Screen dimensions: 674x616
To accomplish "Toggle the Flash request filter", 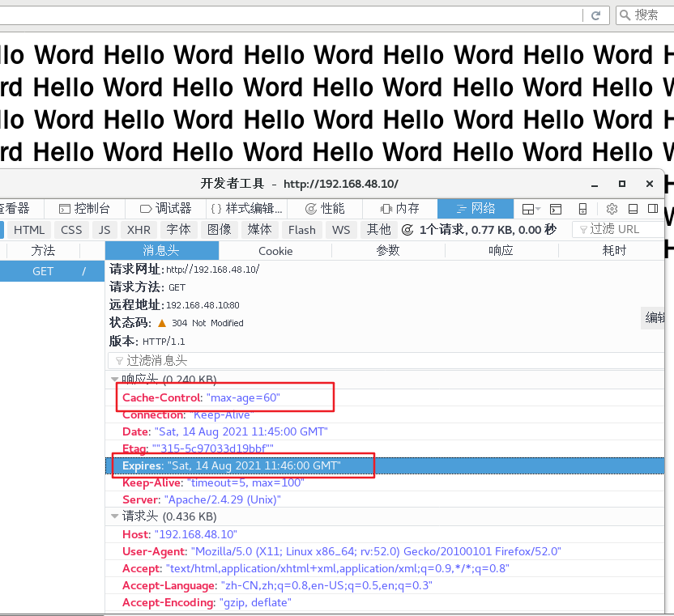I will click(x=301, y=230).
